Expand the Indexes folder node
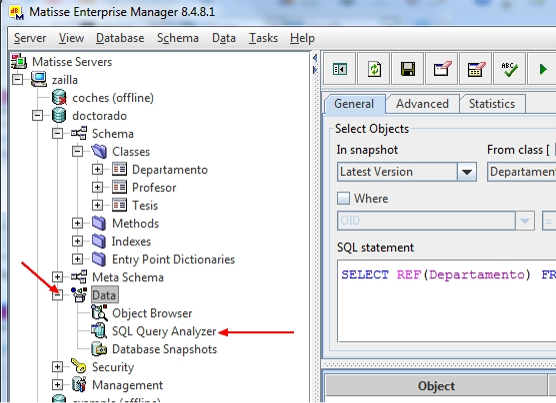 tap(77, 241)
